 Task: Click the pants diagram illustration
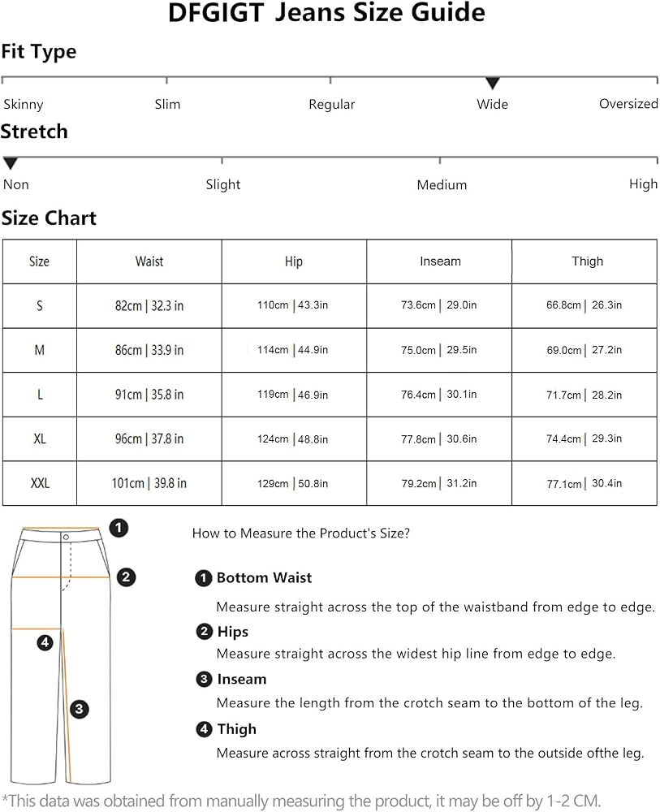(61, 655)
